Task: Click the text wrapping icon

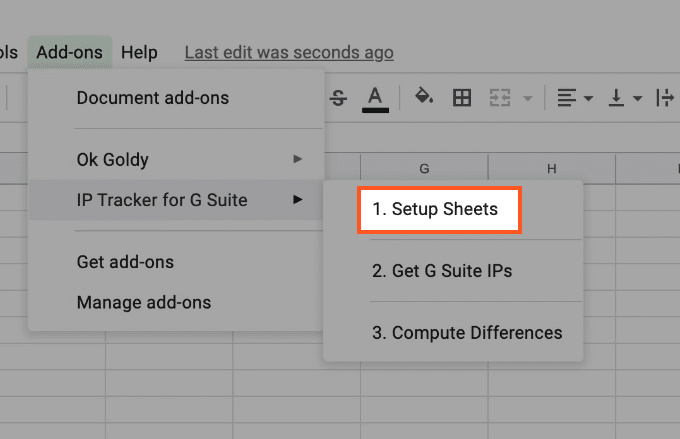Action: pyautogui.click(x=665, y=98)
